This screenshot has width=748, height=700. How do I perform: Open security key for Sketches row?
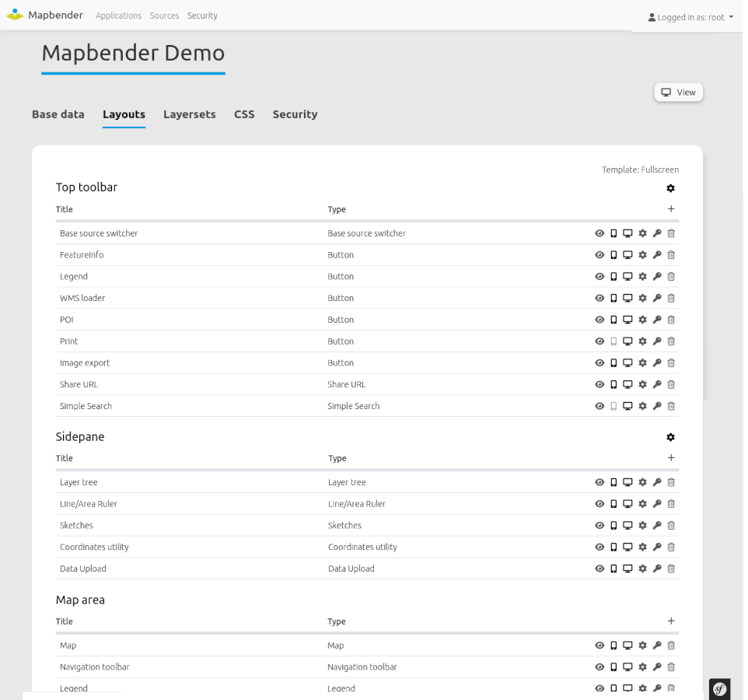pyautogui.click(x=657, y=525)
